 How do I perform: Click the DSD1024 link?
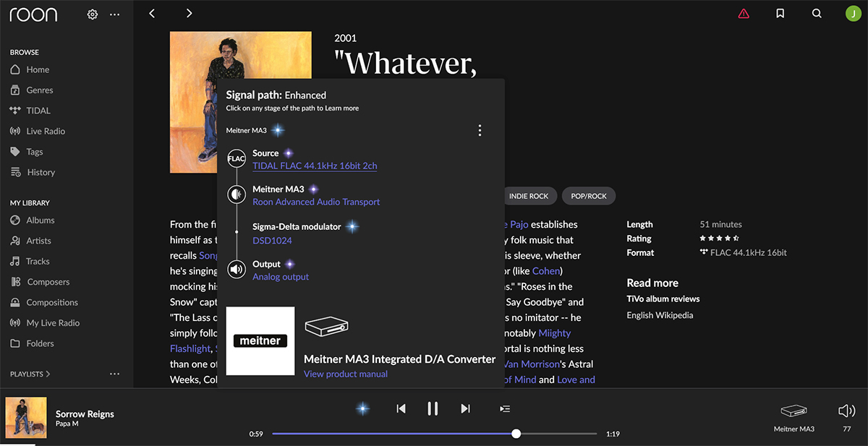click(x=272, y=240)
